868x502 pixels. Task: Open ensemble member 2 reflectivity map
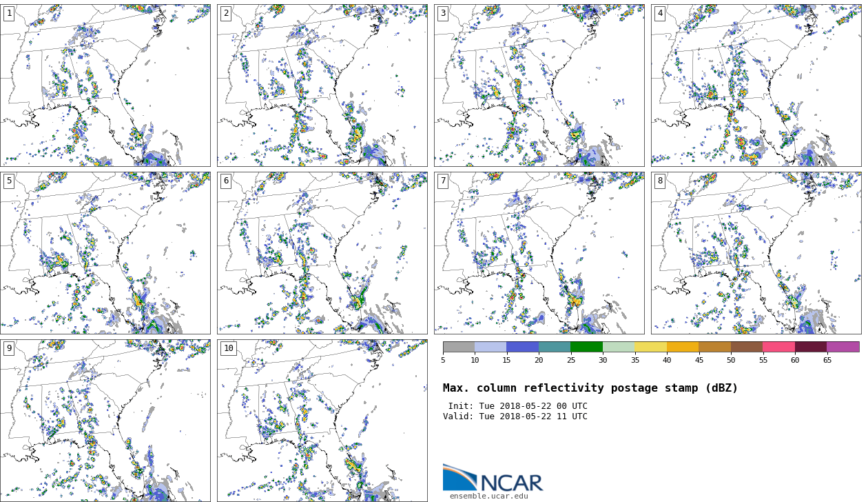pos(322,86)
